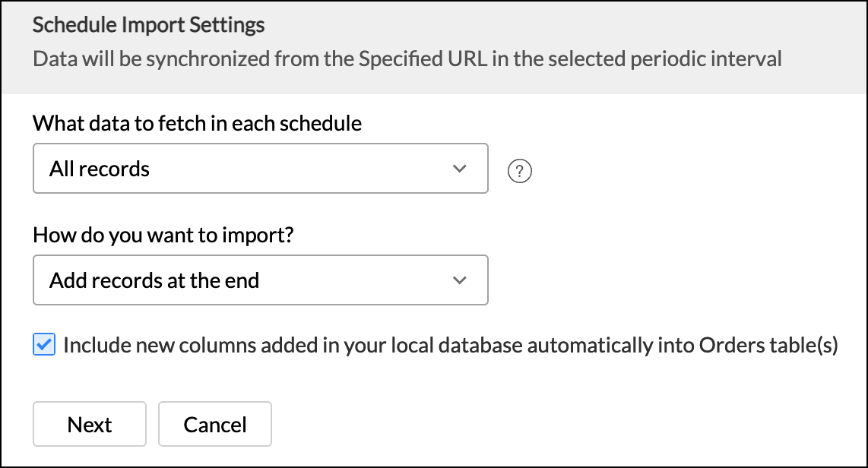
Task: Click Next to proceed
Action: point(90,424)
